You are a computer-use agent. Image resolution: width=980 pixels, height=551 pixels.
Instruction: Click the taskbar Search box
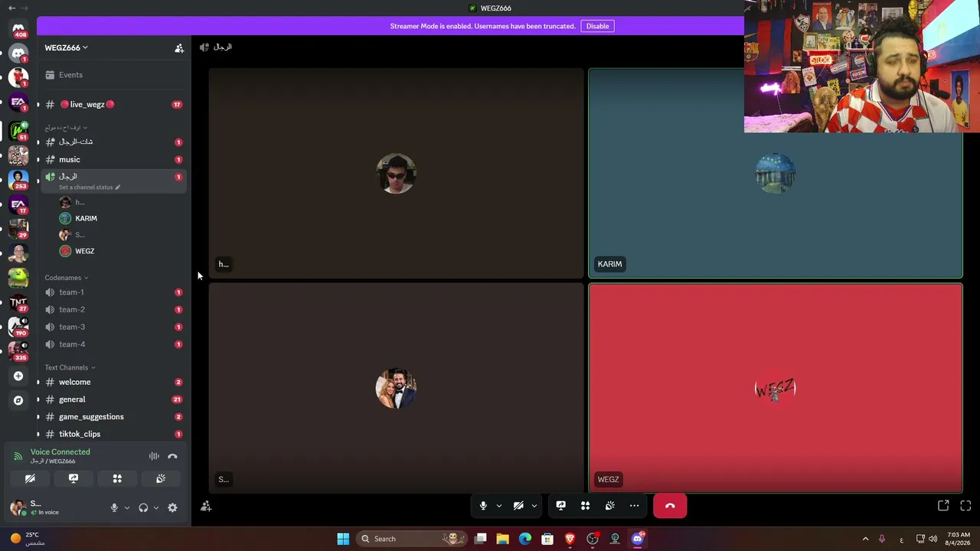pyautogui.click(x=412, y=539)
